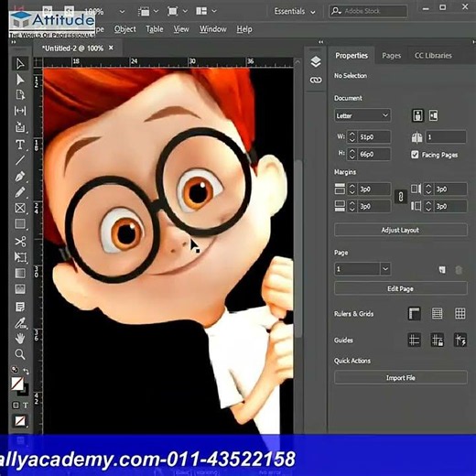The width and height of the screenshot is (476, 476).
Task: Click the Adobe Stock search field
Action: (x=368, y=11)
